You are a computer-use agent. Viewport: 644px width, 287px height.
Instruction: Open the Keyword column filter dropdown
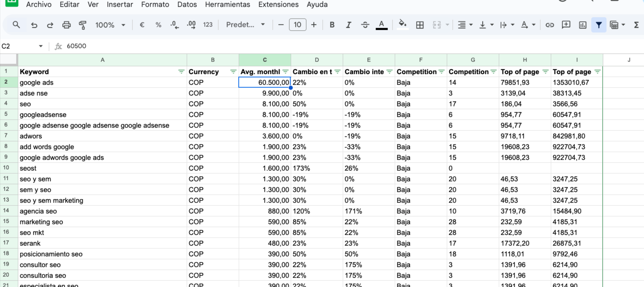tap(181, 72)
